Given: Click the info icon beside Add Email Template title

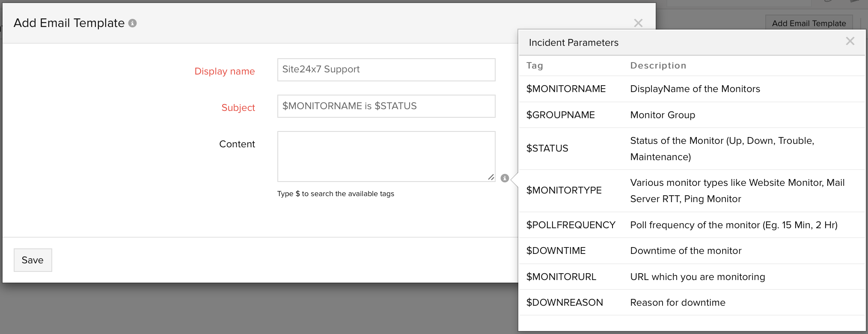Looking at the screenshot, I should (133, 23).
